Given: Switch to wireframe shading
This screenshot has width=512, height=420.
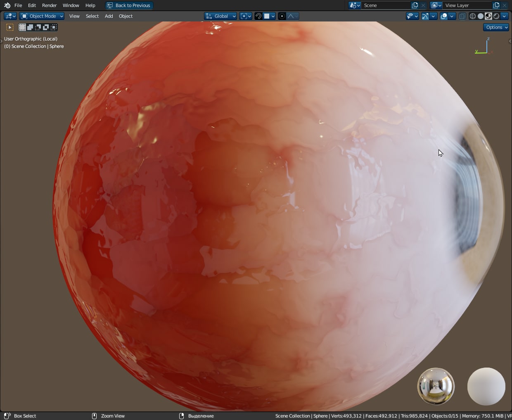Looking at the screenshot, I should coord(473,16).
